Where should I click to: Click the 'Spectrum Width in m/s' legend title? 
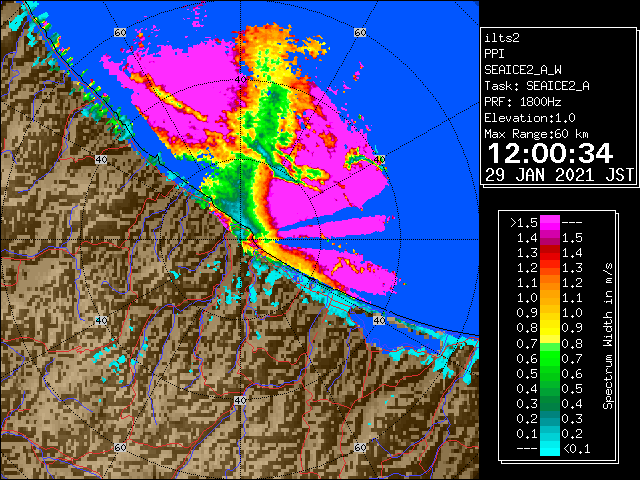click(x=608, y=336)
